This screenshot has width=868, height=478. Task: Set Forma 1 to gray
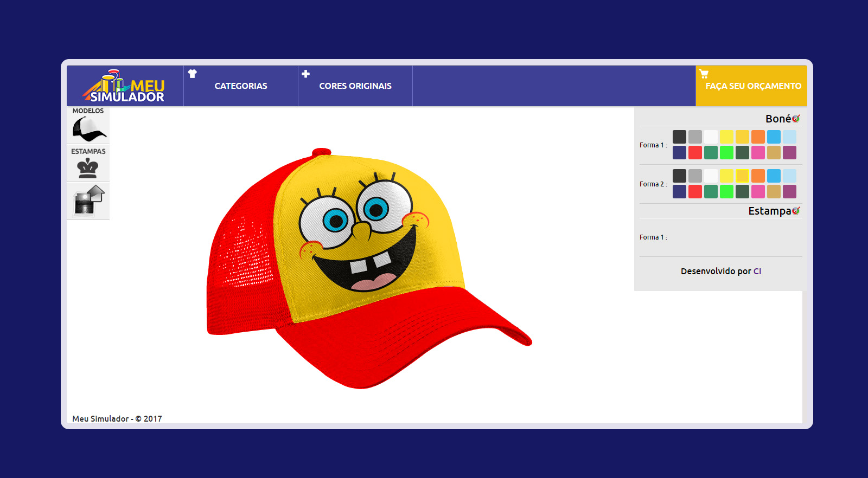click(695, 137)
